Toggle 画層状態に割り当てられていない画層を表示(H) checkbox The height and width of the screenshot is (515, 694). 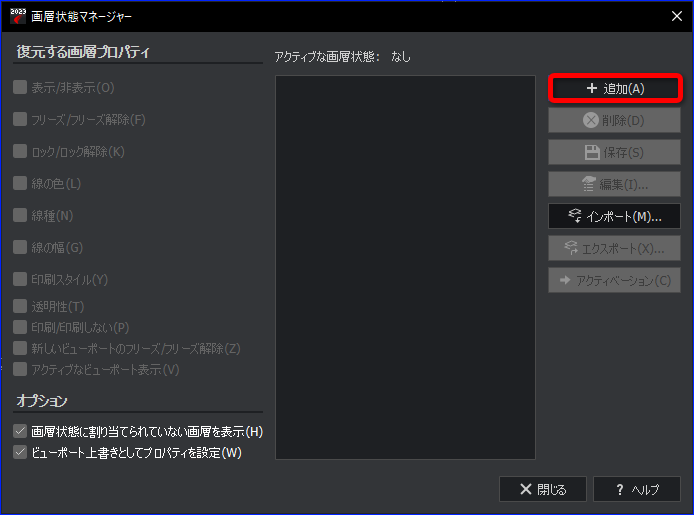pyautogui.click(x=20, y=431)
